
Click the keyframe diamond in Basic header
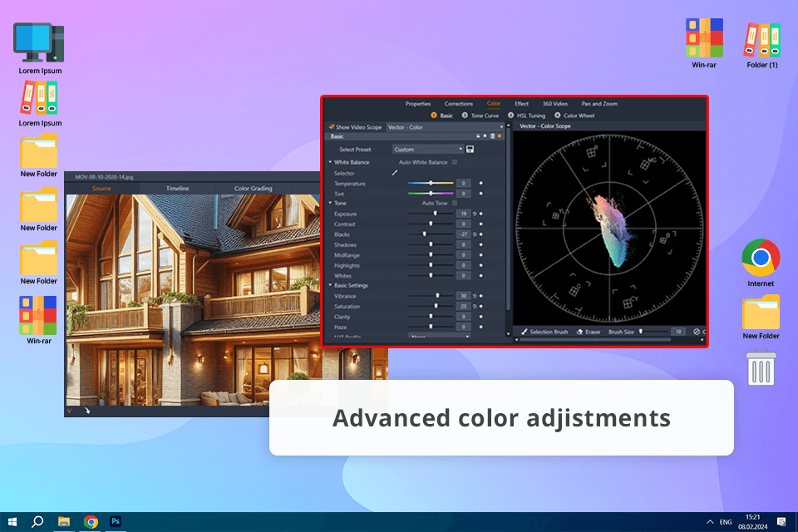(485, 136)
